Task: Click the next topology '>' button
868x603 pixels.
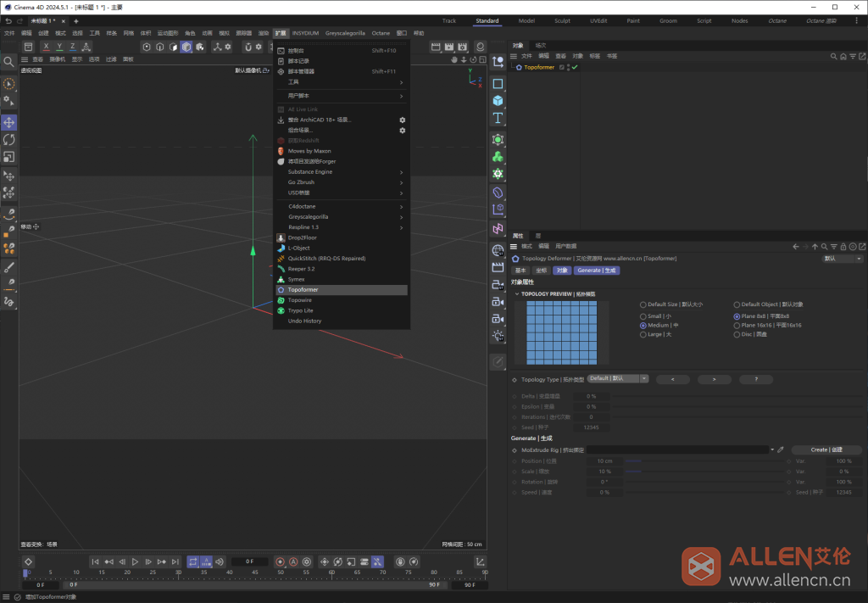Action: (714, 379)
